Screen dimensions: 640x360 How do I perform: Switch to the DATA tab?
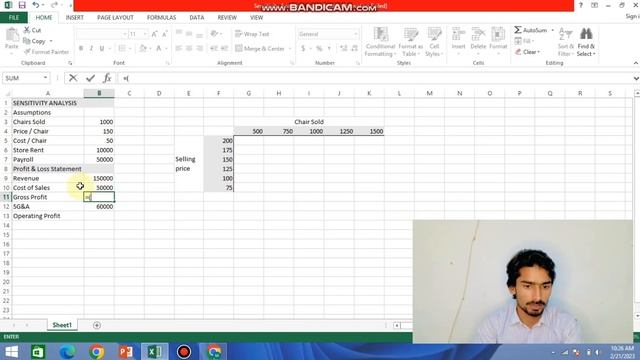tap(197, 18)
